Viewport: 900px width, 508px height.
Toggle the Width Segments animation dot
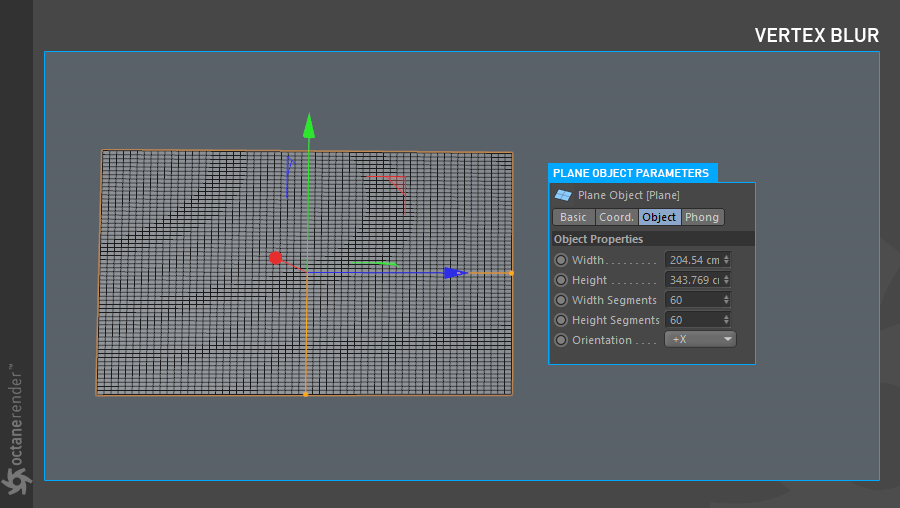pyautogui.click(x=561, y=300)
